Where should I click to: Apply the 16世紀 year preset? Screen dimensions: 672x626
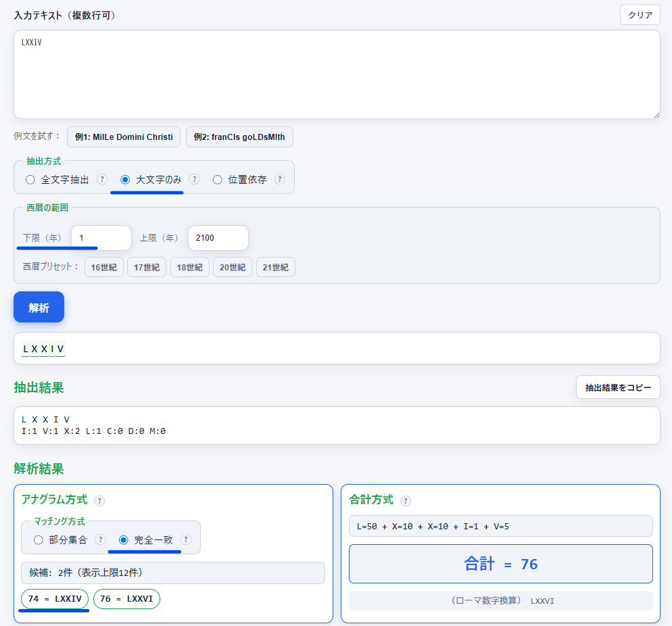tap(104, 267)
